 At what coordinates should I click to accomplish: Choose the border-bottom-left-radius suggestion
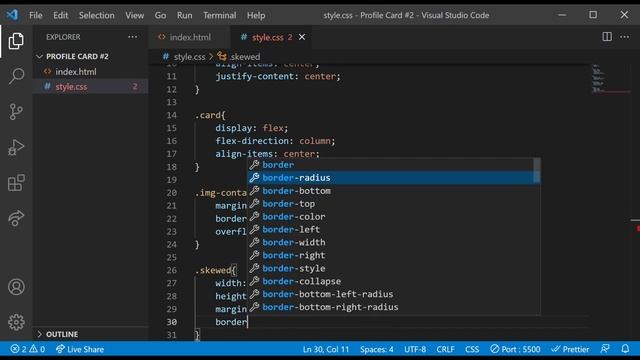point(393,294)
